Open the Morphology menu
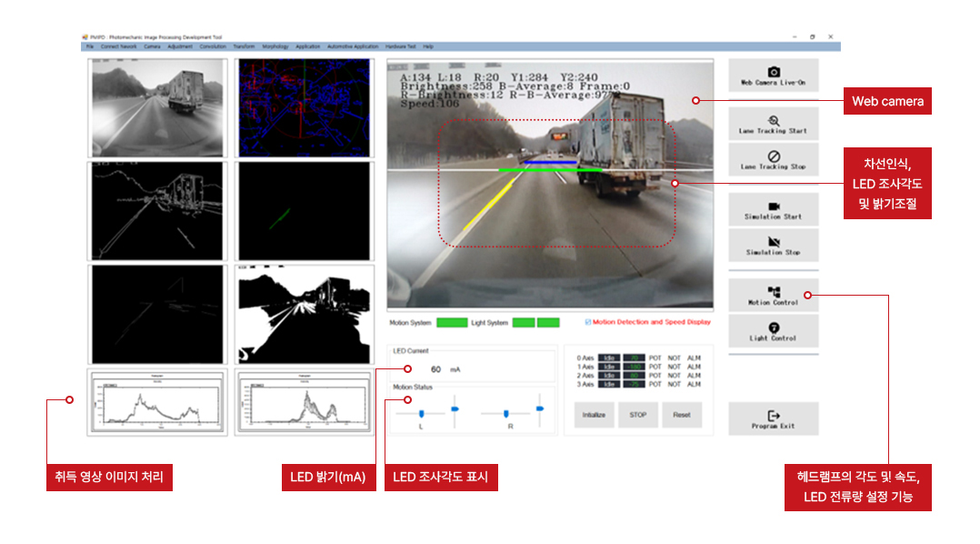 275,45
